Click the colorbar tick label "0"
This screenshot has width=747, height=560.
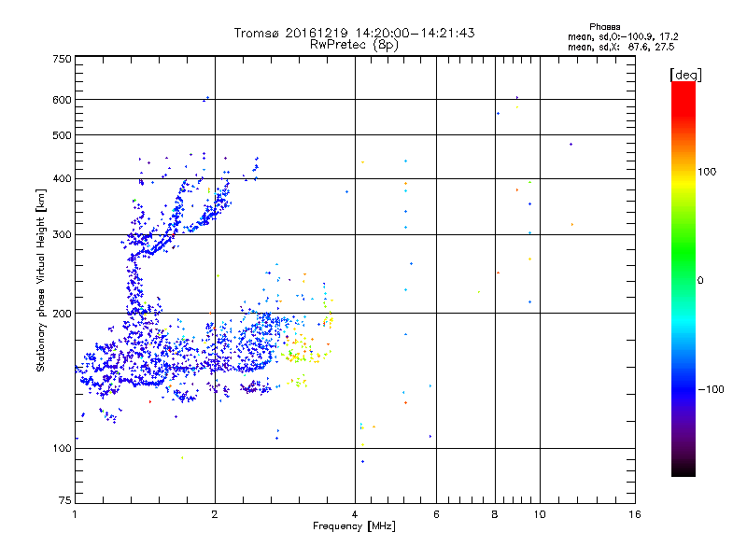click(x=700, y=281)
